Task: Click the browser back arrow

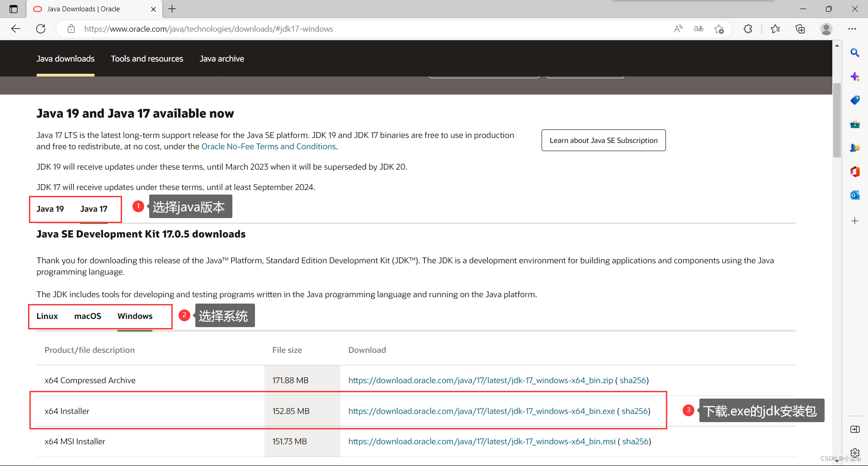Action: point(16,29)
